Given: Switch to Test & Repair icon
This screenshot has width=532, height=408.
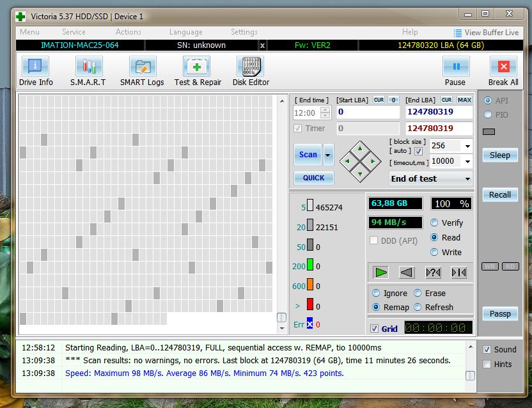Looking at the screenshot, I should point(197,67).
